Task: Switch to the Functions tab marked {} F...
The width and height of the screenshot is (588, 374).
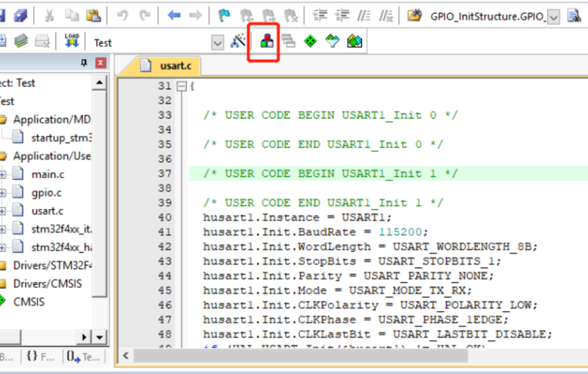Action: point(41,356)
